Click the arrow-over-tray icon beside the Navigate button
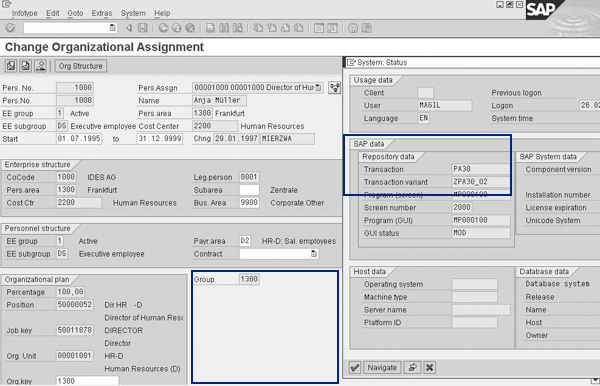This screenshot has width=600, height=386. (x=412, y=368)
